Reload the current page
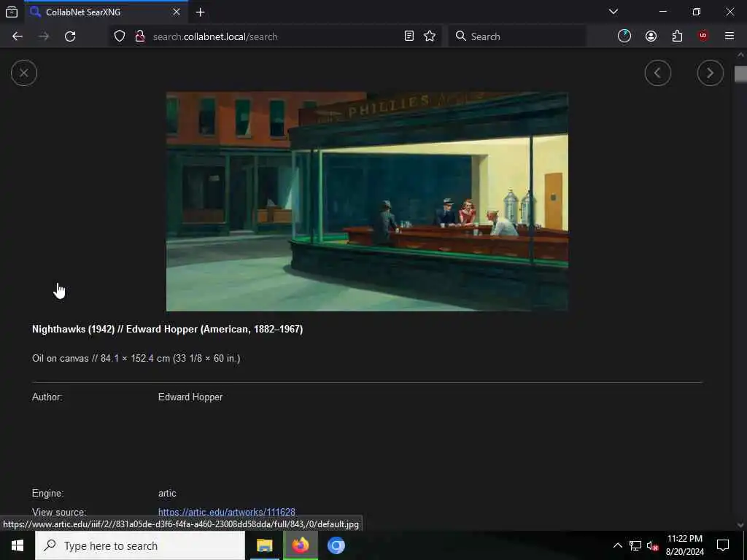Image resolution: width=747 pixels, height=560 pixels. coord(70,36)
